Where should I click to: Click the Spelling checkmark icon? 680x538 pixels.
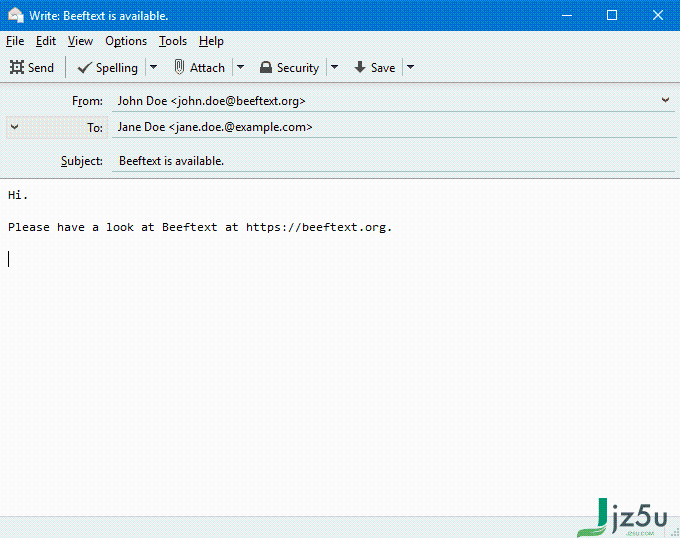point(84,68)
